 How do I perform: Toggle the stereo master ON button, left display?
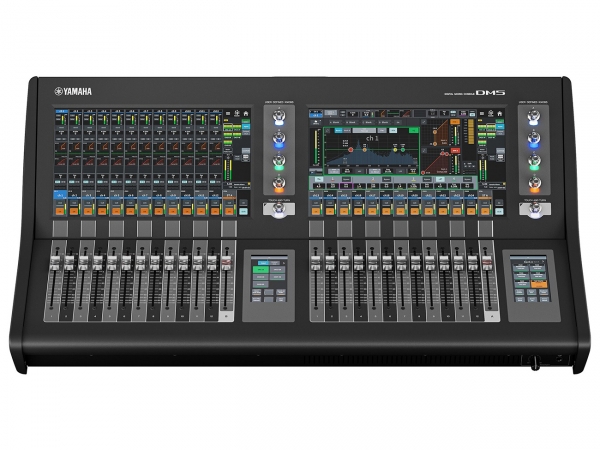click(x=229, y=211)
